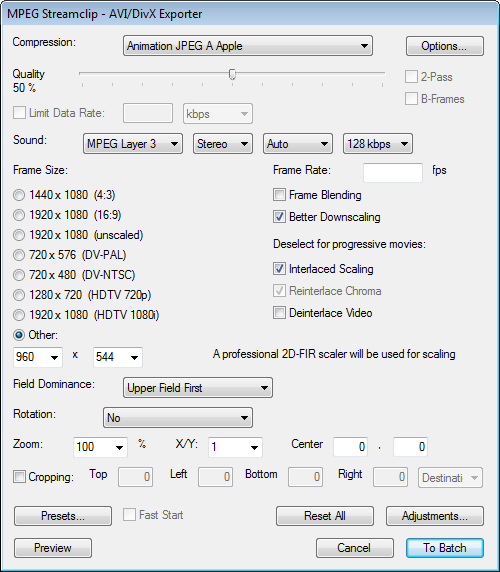Enable the Cropping checkbox
Image resolution: width=500 pixels, height=572 pixels.
click(x=19, y=476)
